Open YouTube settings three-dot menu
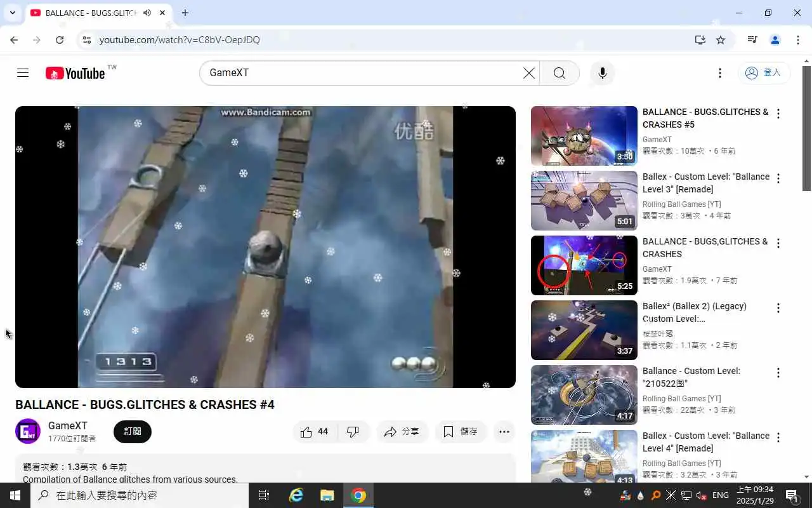Image resolution: width=812 pixels, height=508 pixels. pyautogui.click(x=719, y=73)
